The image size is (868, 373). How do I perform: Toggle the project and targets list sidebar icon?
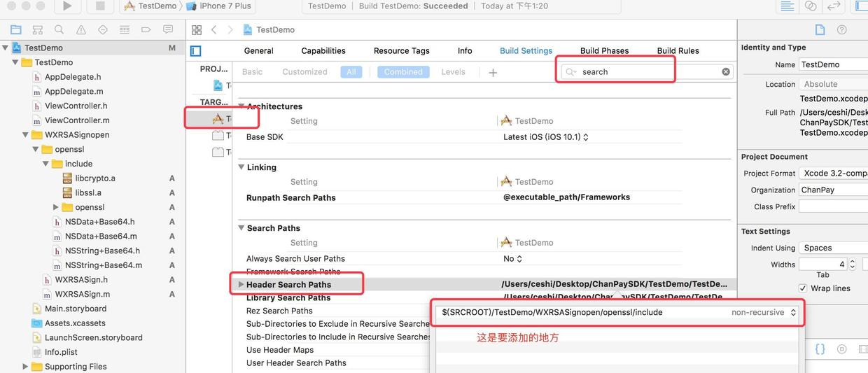196,51
